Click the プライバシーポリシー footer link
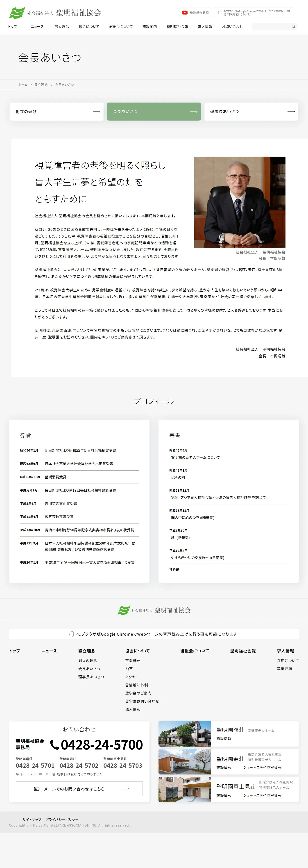 62,820
